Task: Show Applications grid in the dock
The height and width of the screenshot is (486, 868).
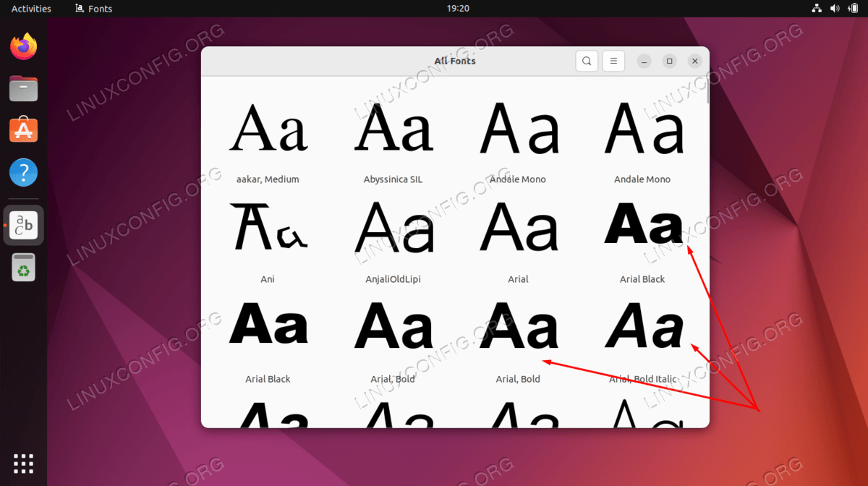Action: 24,464
